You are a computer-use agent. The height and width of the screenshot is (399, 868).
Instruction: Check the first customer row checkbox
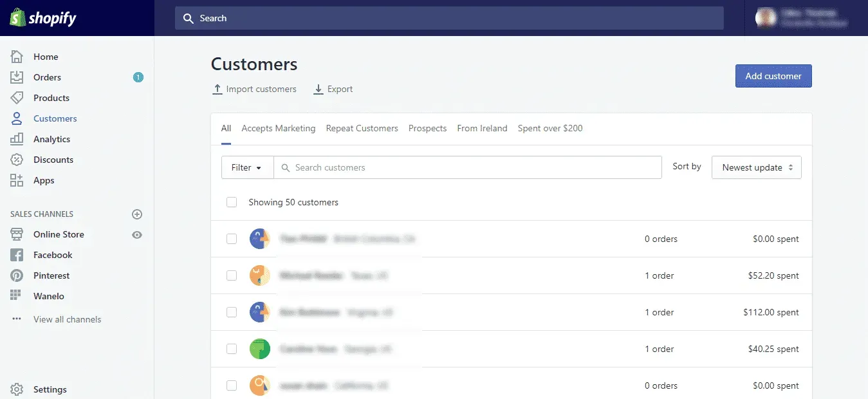232,238
